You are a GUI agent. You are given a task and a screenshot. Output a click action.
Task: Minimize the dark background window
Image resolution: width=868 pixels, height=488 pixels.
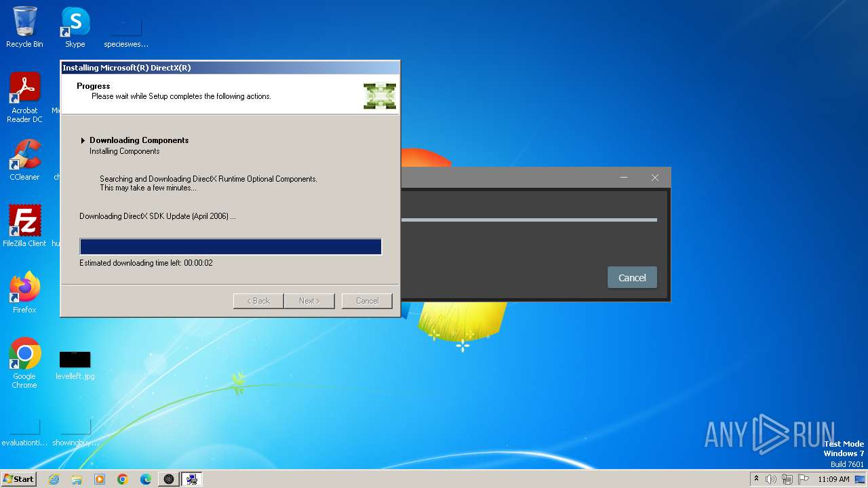624,178
